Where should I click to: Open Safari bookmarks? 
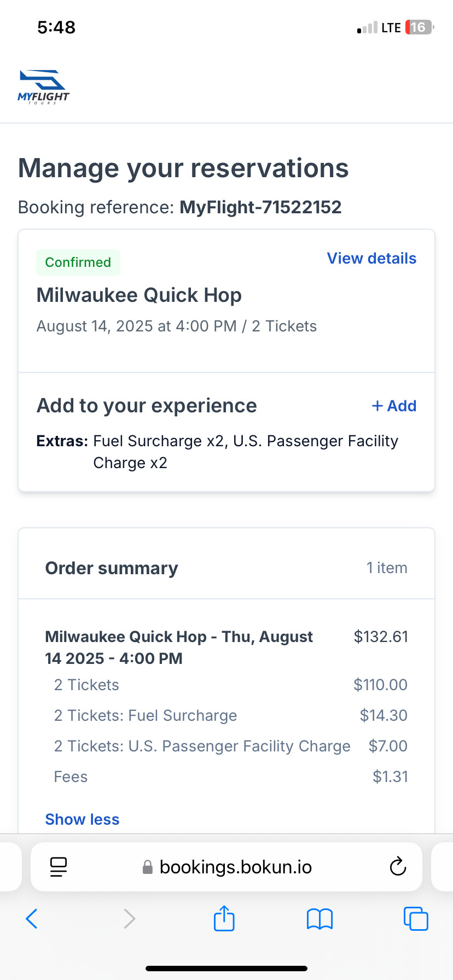click(320, 919)
